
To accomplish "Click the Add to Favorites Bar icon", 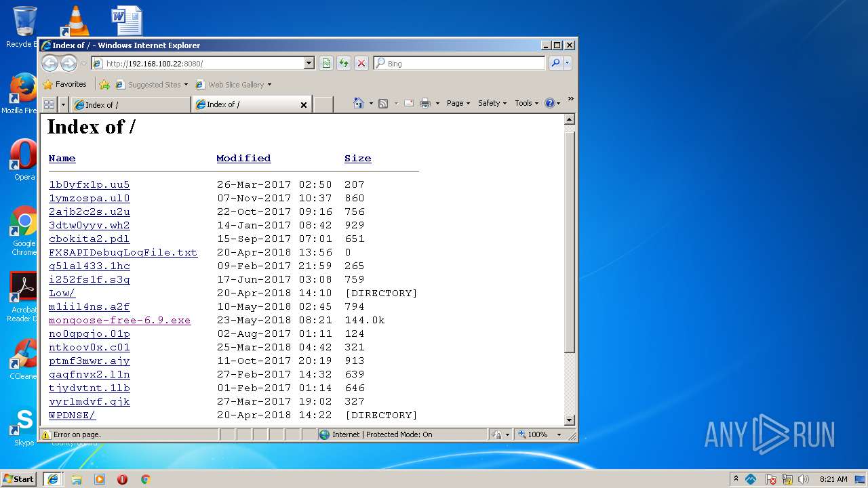I will [104, 85].
